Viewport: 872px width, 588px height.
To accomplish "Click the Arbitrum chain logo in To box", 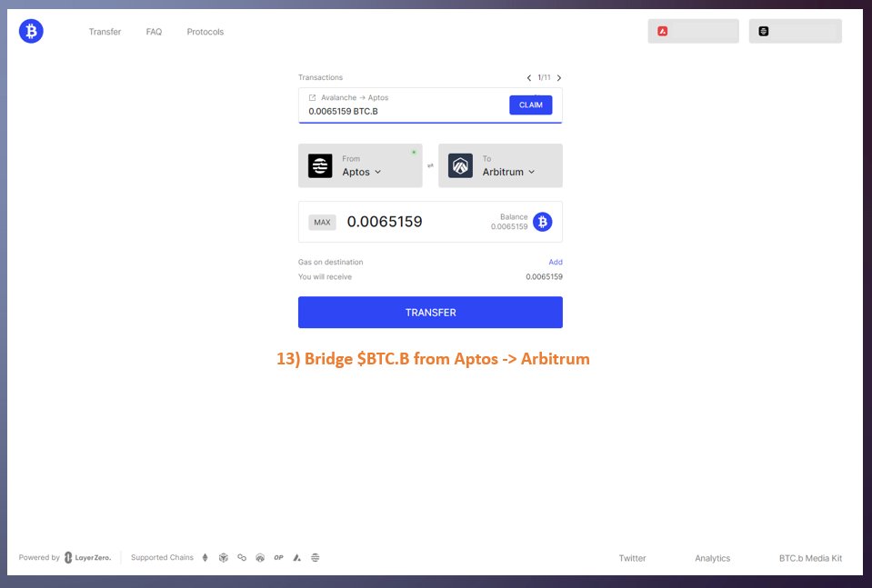I will pos(460,165).
